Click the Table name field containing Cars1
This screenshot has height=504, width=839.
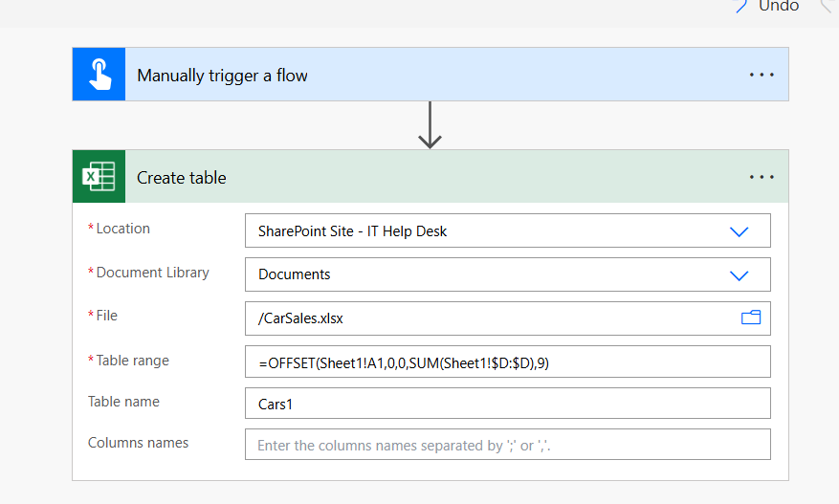point(507,404)
